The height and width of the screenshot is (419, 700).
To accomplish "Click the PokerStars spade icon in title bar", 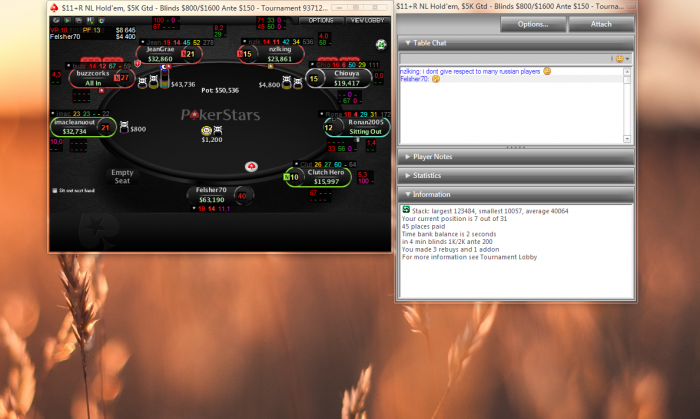I will click(54, 8).
